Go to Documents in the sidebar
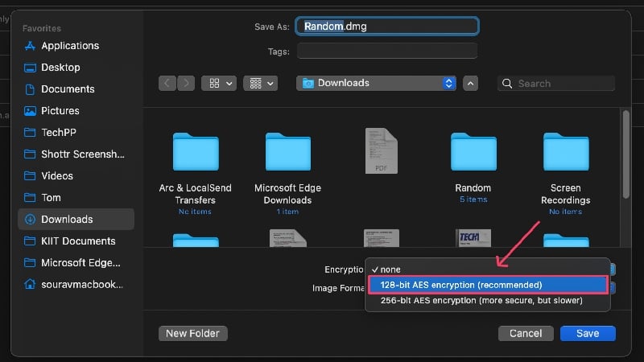This screenshot has width=644, height=362. pos(68,89)
